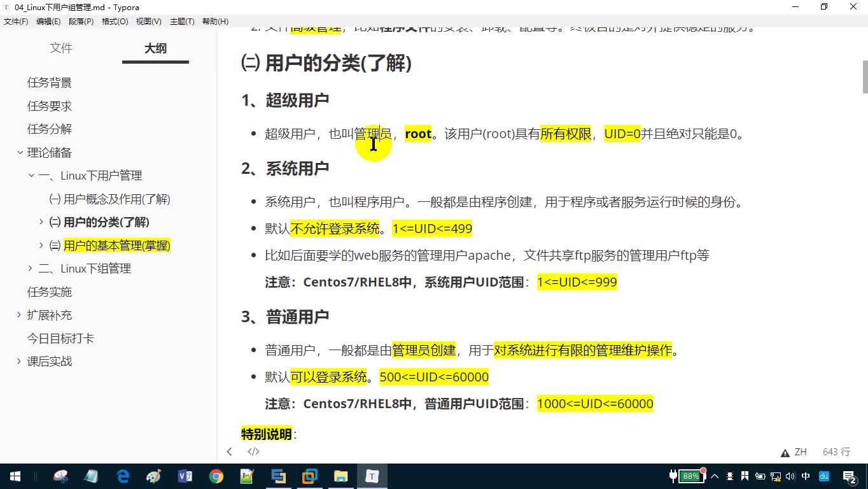The width and height of the screenshot is (868, 489).
Task: Select 理论储备 outline entry
Action: tap(50, 153)
